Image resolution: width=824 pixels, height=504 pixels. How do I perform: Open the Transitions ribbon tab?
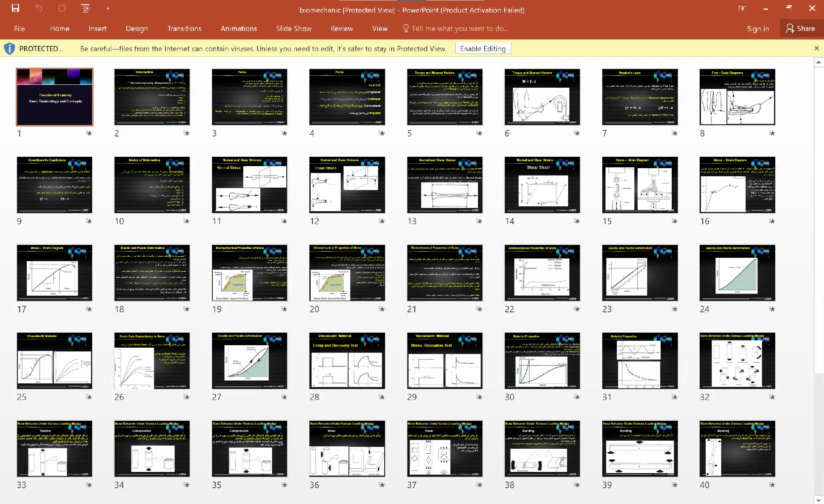click(x=184, y=28)
